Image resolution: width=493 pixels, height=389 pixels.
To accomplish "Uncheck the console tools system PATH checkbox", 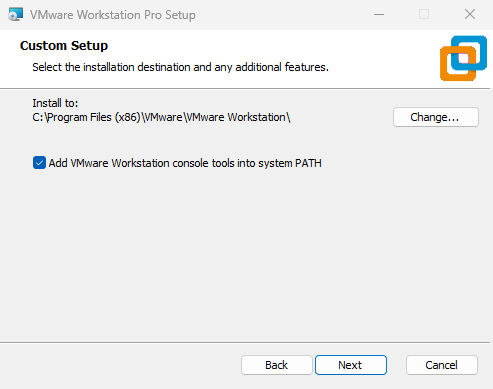I will pos(39,163).
